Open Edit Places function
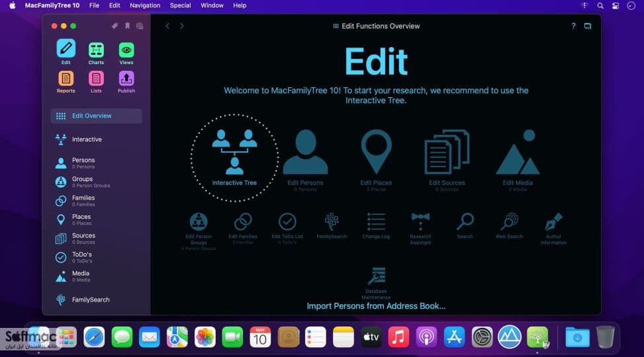The image size is (644, 357). pyautogui.click(x=376, y=160)
